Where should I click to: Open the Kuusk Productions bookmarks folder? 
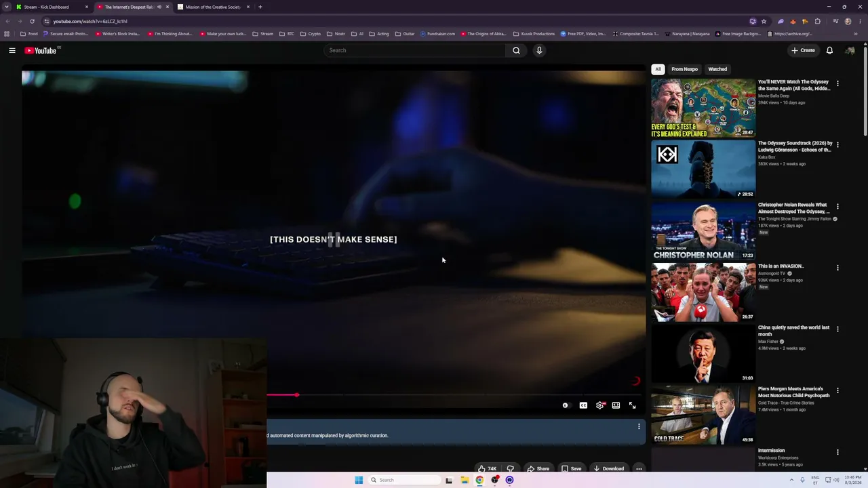point(534,34)
